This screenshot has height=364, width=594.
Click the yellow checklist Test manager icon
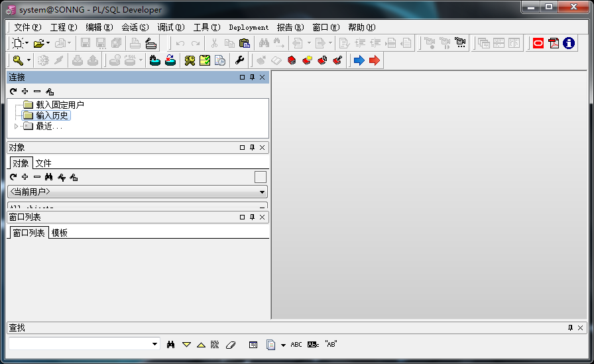tap(205, 60)
